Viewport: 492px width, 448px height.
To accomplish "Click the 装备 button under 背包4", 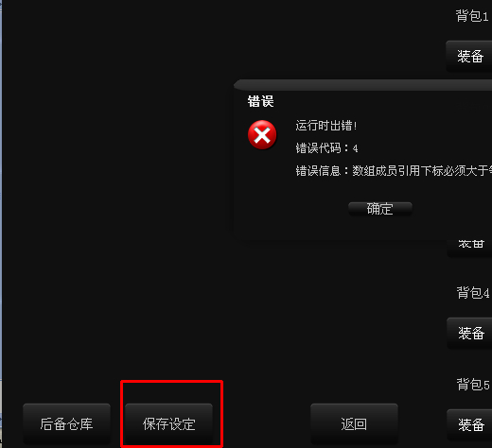I will coord(470,333).
